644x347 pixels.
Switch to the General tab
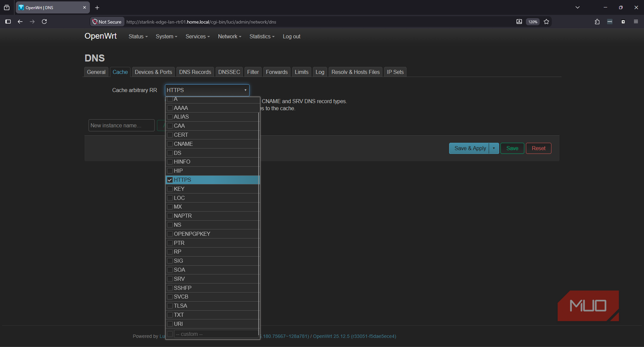(96, 72)
